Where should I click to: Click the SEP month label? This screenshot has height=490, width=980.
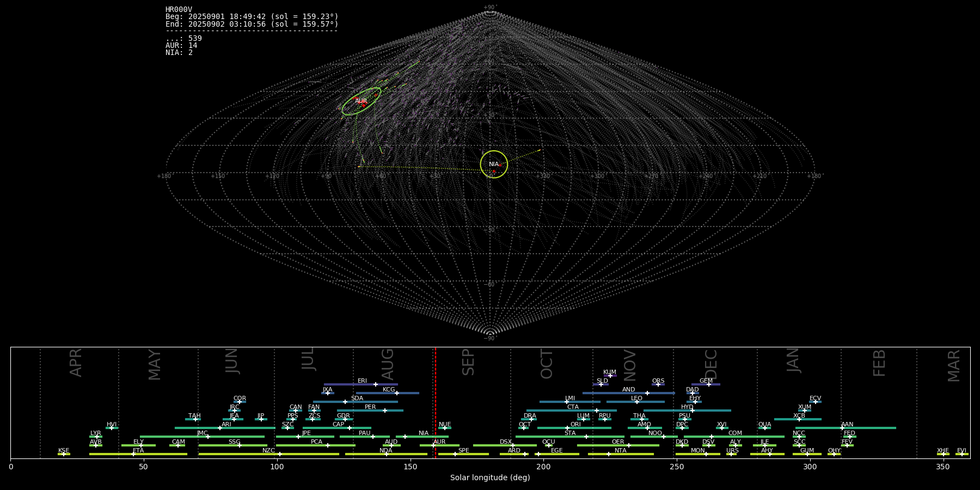click(x=468, y=362)
